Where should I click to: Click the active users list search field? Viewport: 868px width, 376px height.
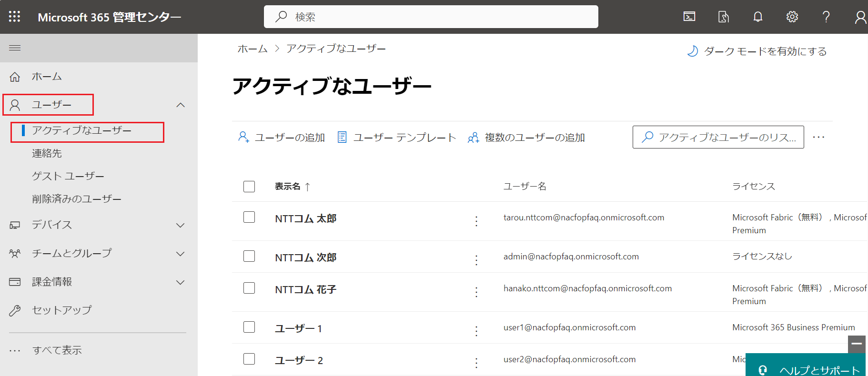click(718, 137)
